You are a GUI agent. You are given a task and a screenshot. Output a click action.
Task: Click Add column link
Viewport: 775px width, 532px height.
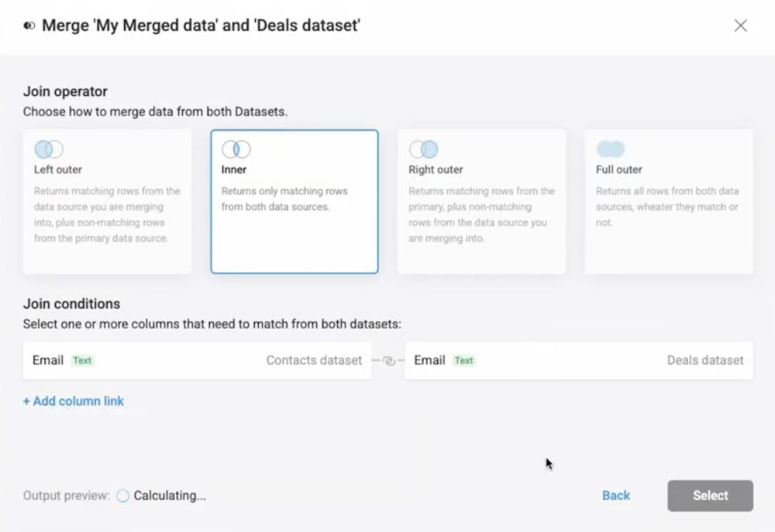point(73,401)
